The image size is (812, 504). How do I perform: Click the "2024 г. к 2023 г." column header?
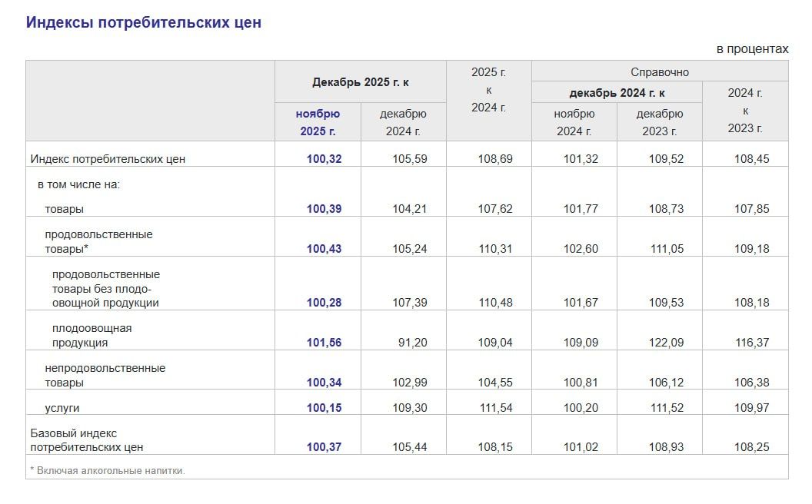744,111
